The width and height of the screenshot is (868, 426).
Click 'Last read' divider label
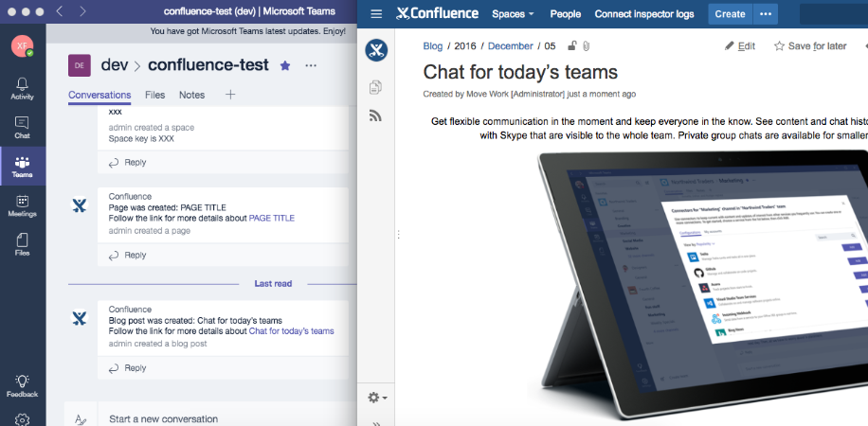(x=273, y=284)
